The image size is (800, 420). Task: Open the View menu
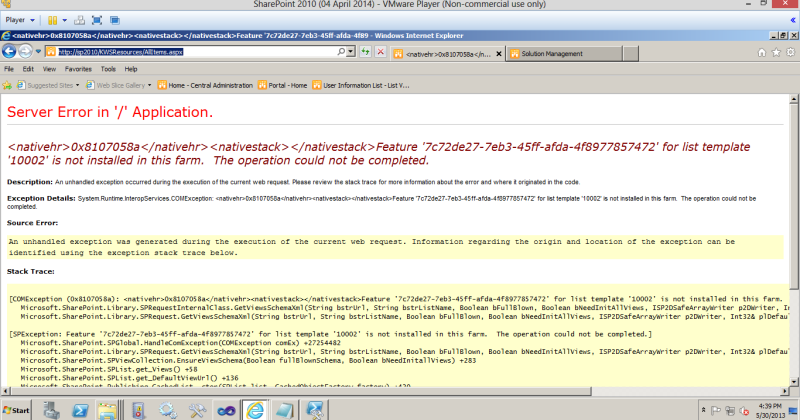click(x=49, y=69)
